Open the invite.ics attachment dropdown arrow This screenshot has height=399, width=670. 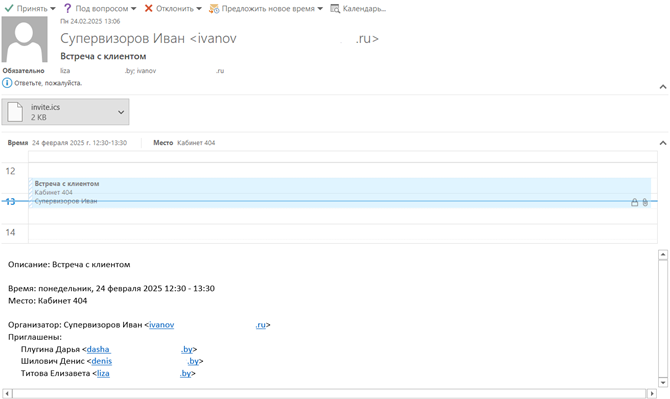(121, 112)
